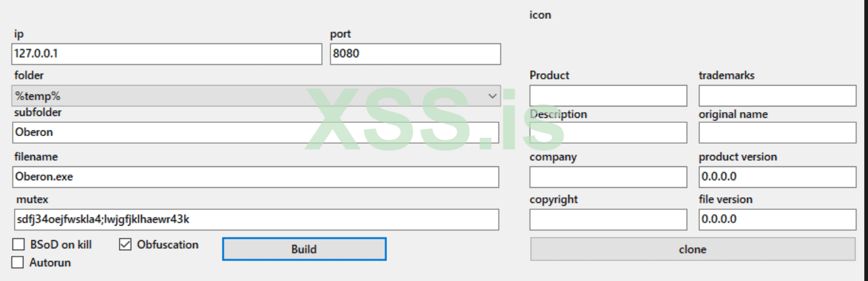Click the ip address input field
Screen dimensions: 868x281
pyautogui.click(x=166, y=54)
